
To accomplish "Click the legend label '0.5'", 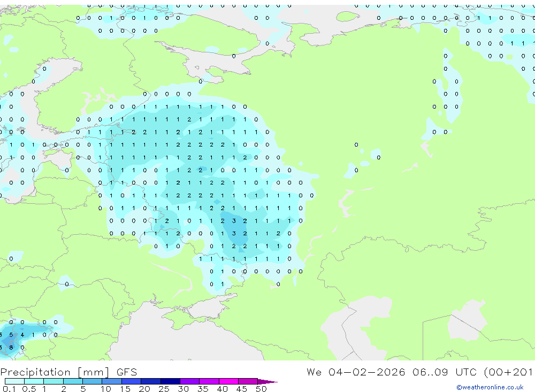I will tap(29, 389).
